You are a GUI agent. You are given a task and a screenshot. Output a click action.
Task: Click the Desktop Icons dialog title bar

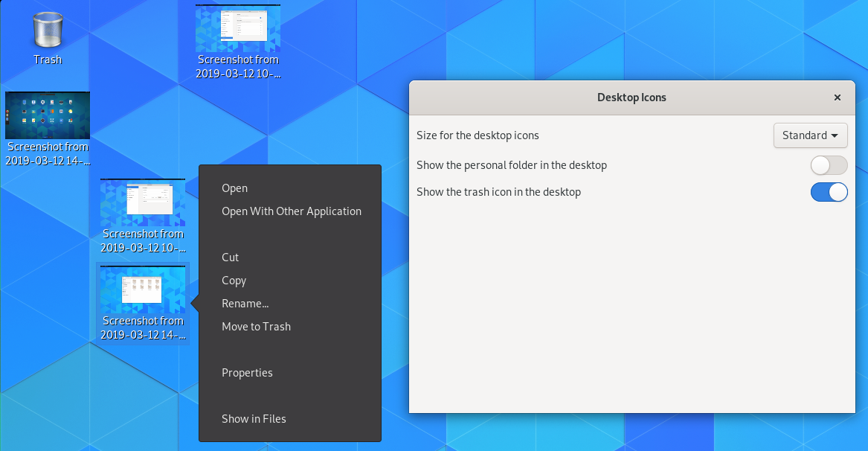[x=631, y=97]
